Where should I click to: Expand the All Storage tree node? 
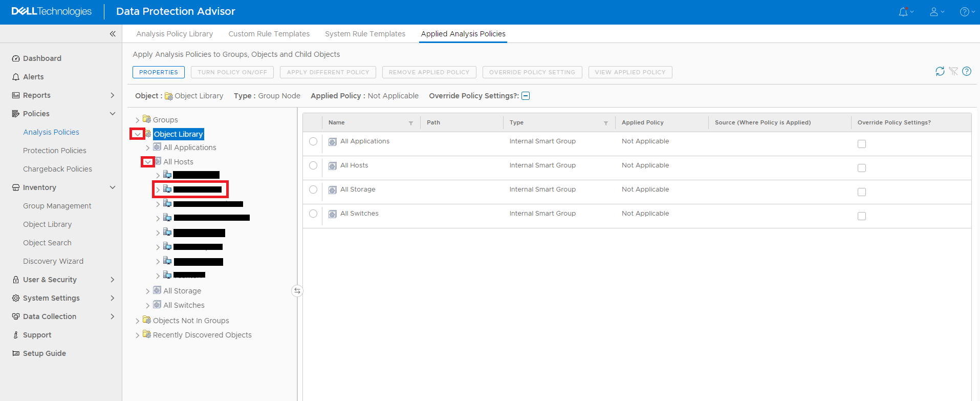tap(147, 291)
